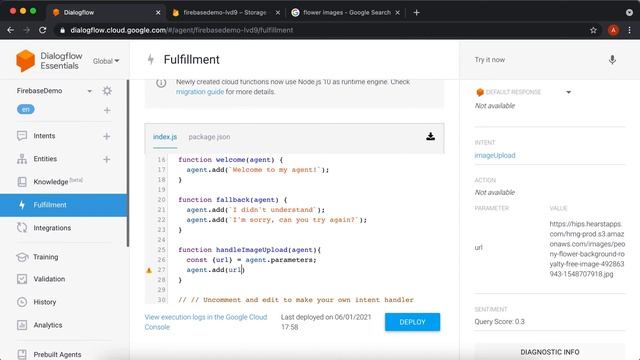The width and height of the screenshot is (640, 360).
Task: Open Analytics in the sidebar
Action: tap(48, 325)
